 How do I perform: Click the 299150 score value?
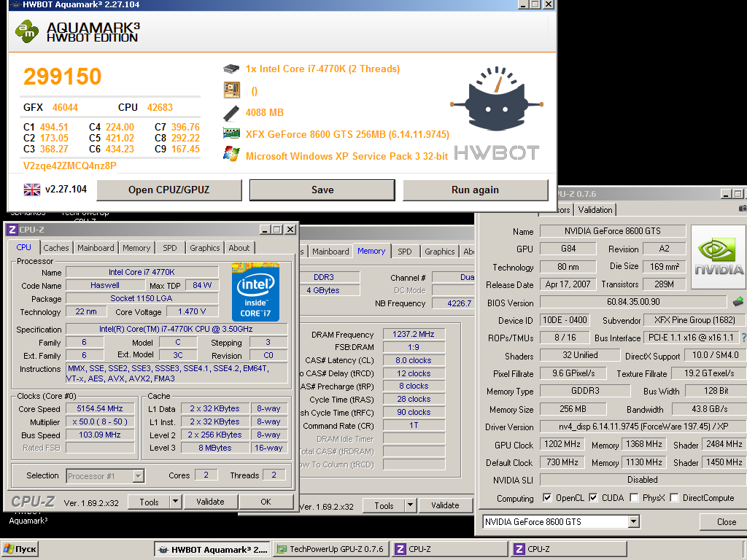click(63, 76)
